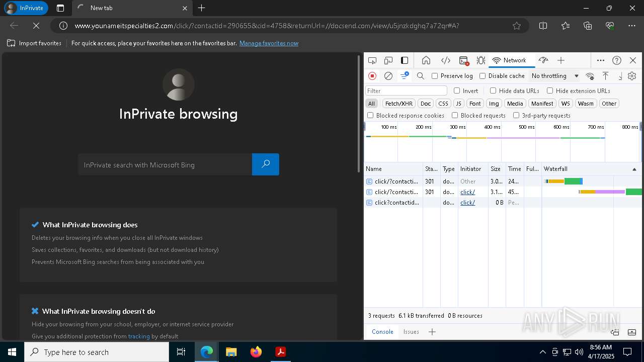Export HAR file with down arrow
The image size is (644, 362).
(x=620, y=76)
